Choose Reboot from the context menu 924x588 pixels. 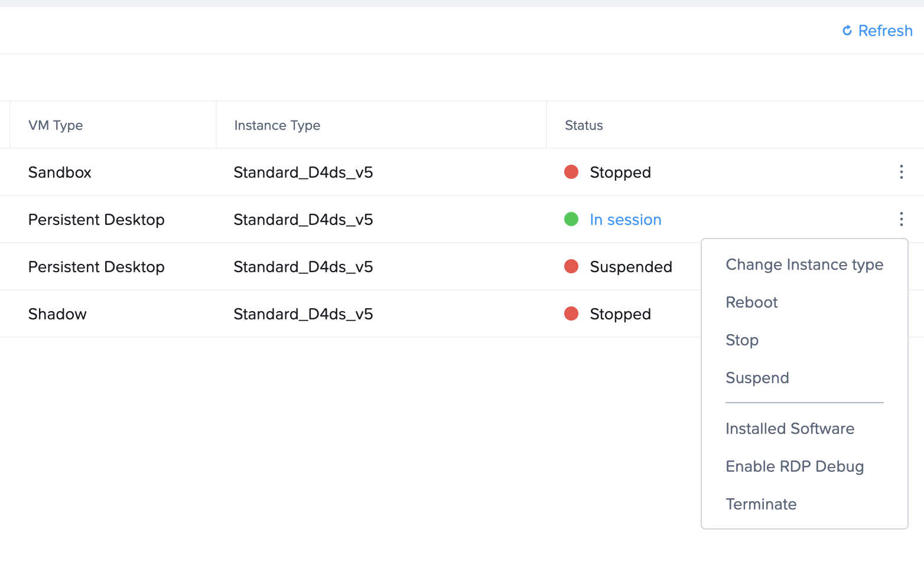click(x=751, y=302)
